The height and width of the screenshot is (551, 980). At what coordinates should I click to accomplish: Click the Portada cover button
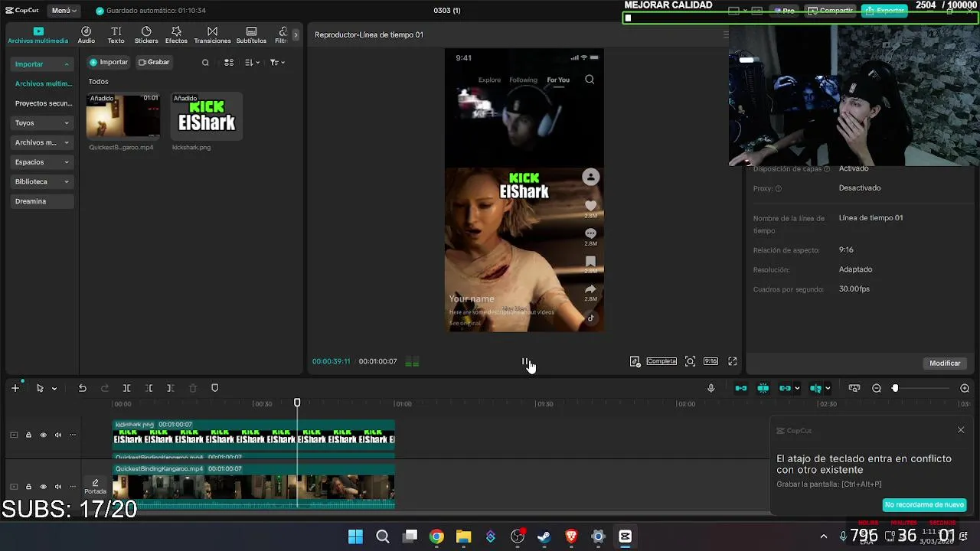pos(95,487)
